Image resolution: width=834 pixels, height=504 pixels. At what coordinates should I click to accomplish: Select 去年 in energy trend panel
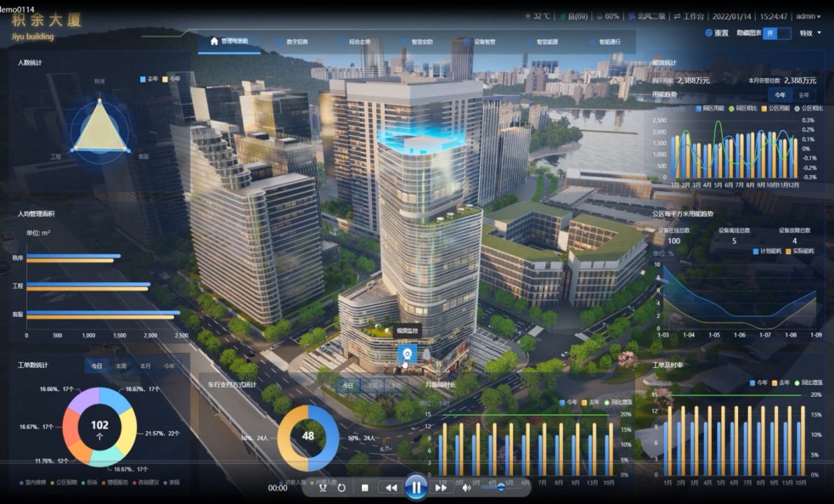click(804, 95)
